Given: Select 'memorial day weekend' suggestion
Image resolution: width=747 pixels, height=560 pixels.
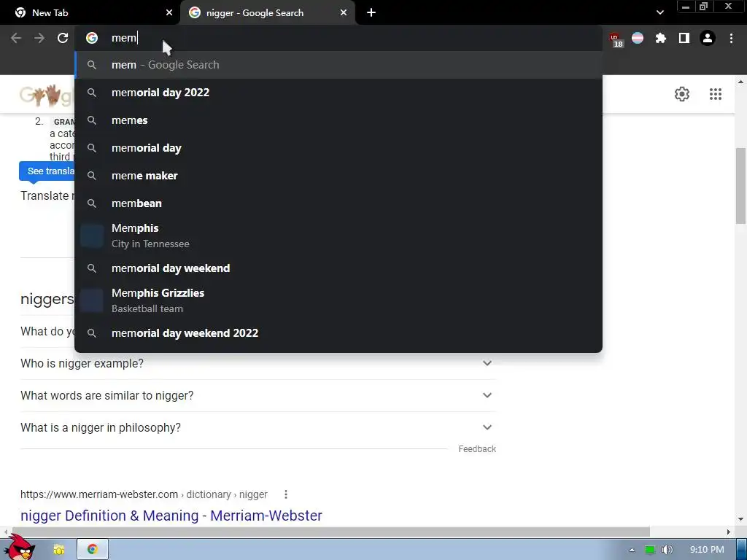Looking at the screenshot, I should pyautogui.click(x=338, y=268).
